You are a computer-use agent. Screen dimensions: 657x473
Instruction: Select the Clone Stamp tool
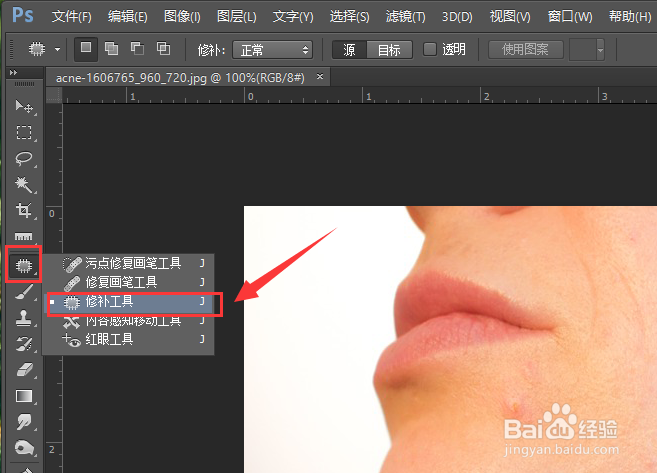tap(24, 318)
